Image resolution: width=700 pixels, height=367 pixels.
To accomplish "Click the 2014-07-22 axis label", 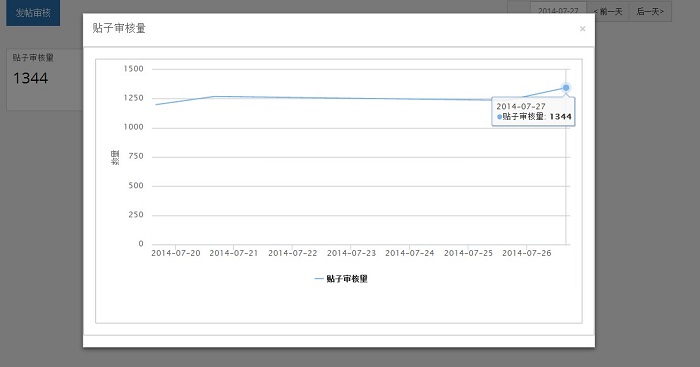I will [292, 253].
